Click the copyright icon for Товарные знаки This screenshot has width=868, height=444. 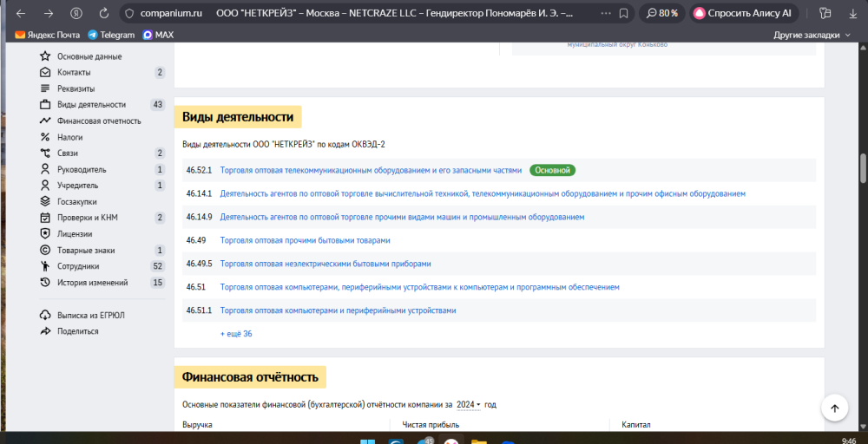pyautogui.click(x=45, y=251)
